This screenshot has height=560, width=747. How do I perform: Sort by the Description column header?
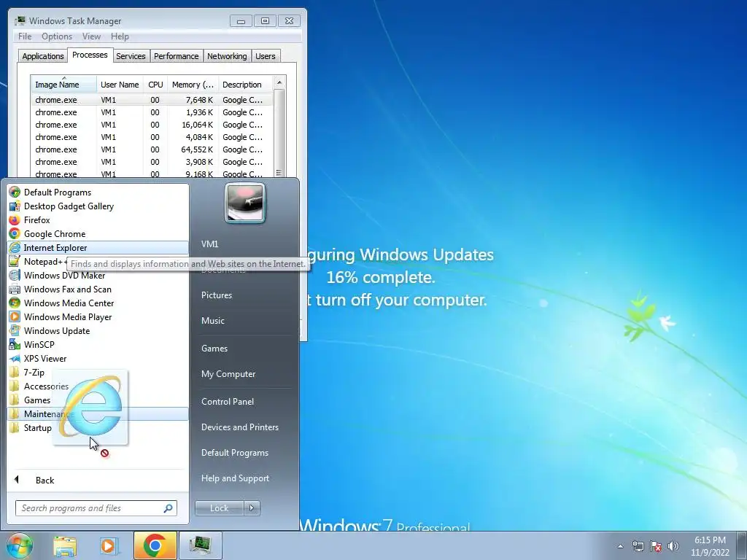pyautogui.click(x=245, y=85)
